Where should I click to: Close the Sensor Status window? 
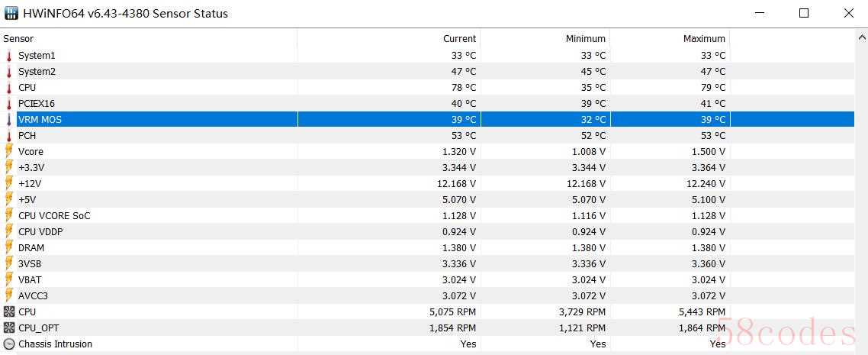849,13
